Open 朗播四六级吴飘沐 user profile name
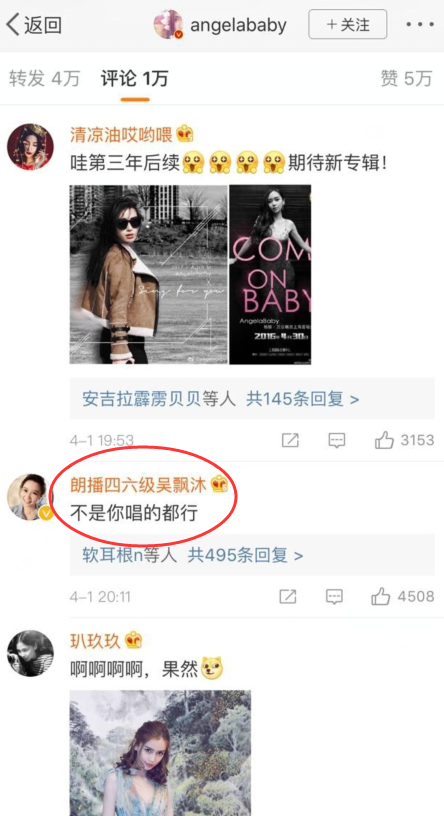 coord(139,486)
